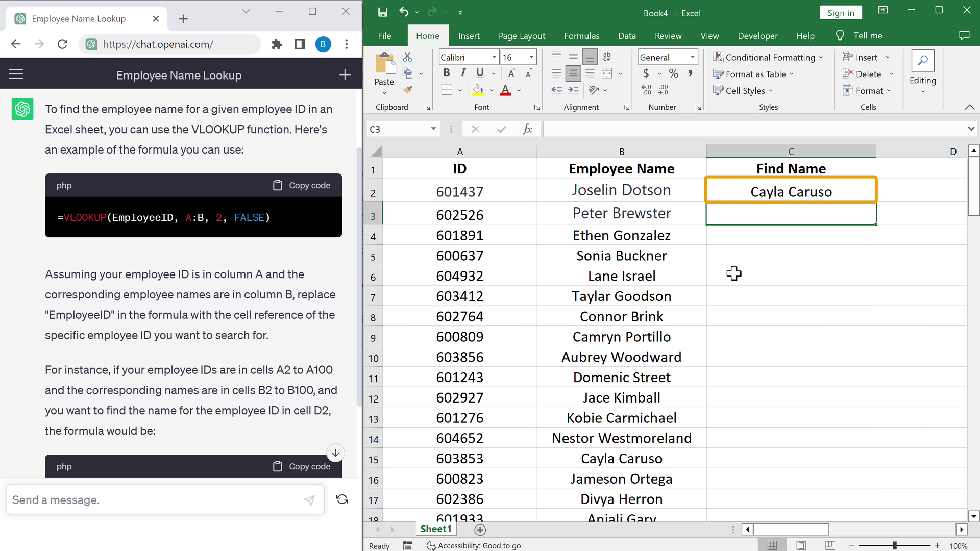Click the Send a message field
The height and width of the screenshot is (551, 980).
point(153,499)
